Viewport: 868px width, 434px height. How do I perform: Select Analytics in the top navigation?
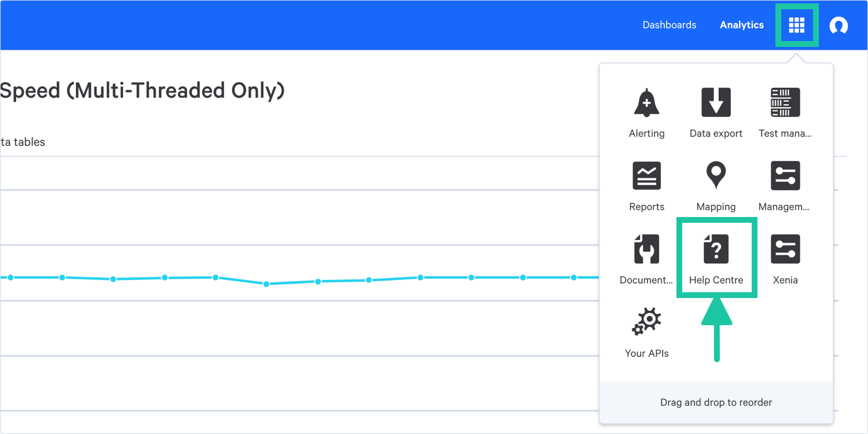click(742, 25)
